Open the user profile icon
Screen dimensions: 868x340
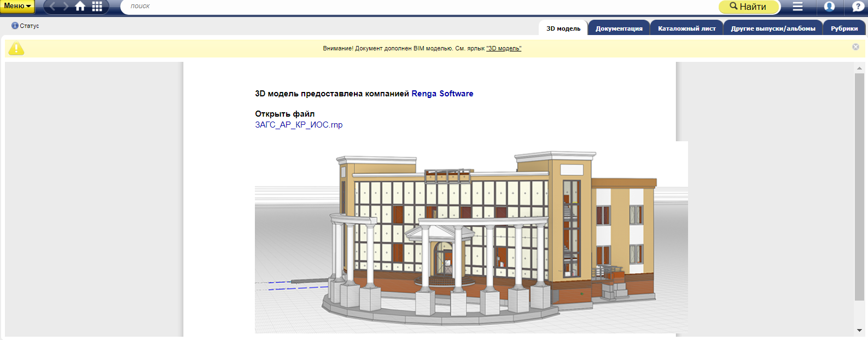pyautogui.click(x=829, y=7)
